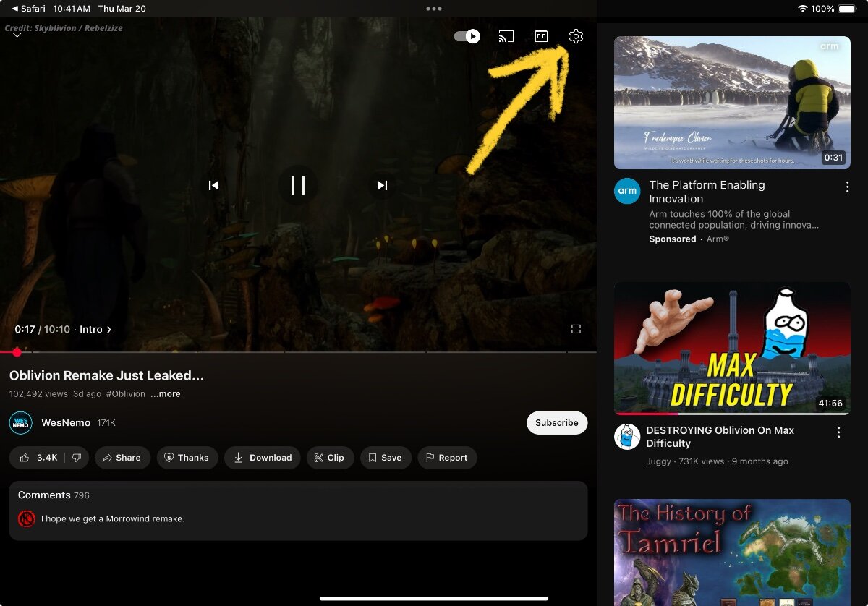Dislike the video with thumbs down
The height and width of the screenshot is (606, 868).
[x=77, y=458]
